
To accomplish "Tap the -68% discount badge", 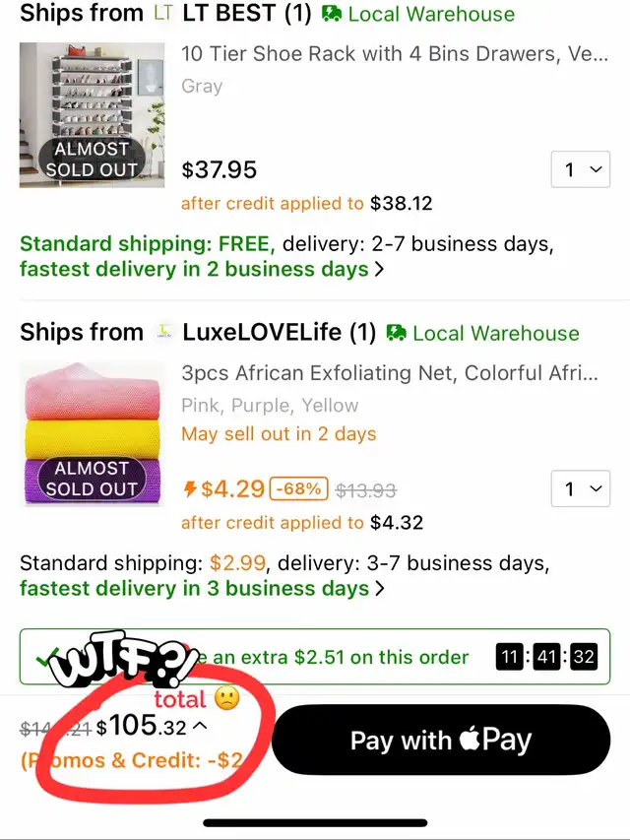I will point(299,488).
